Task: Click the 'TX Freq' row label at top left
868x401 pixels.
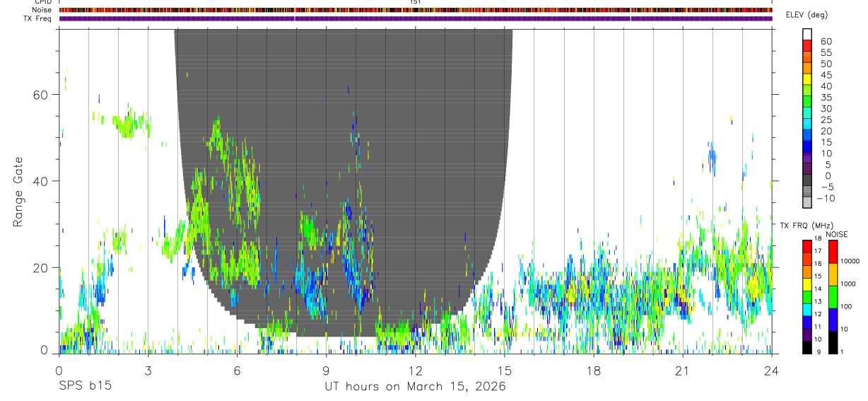Action: click(37, 18)
